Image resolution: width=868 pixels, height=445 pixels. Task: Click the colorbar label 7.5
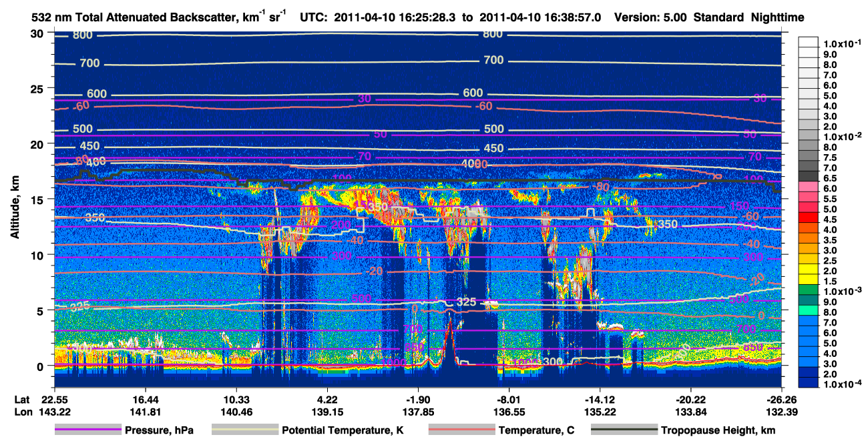831,157
